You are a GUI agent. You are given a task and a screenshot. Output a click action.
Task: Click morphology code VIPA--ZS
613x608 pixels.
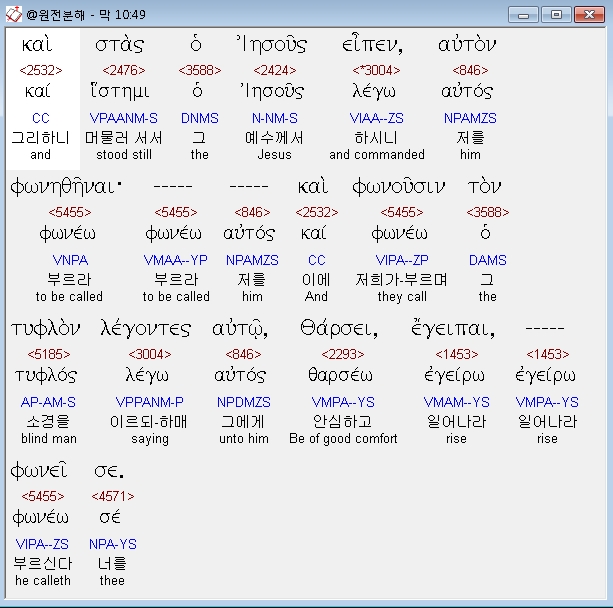click(x=42, y=544)
